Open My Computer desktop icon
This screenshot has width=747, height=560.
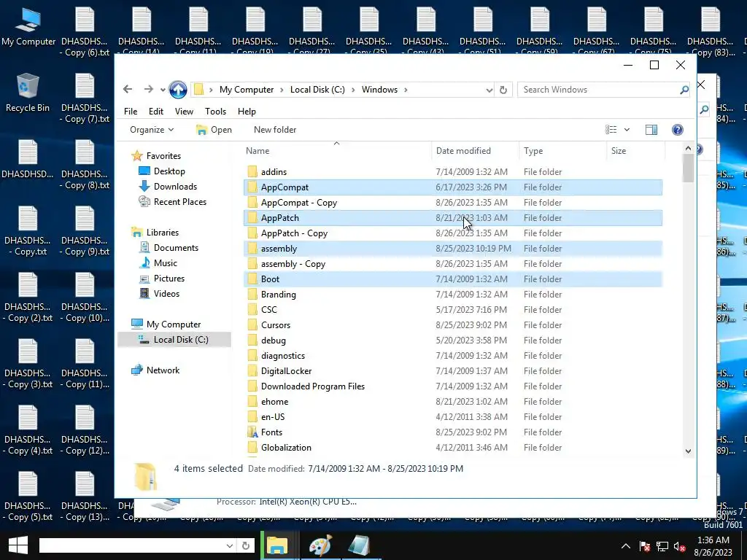[28, 27]
